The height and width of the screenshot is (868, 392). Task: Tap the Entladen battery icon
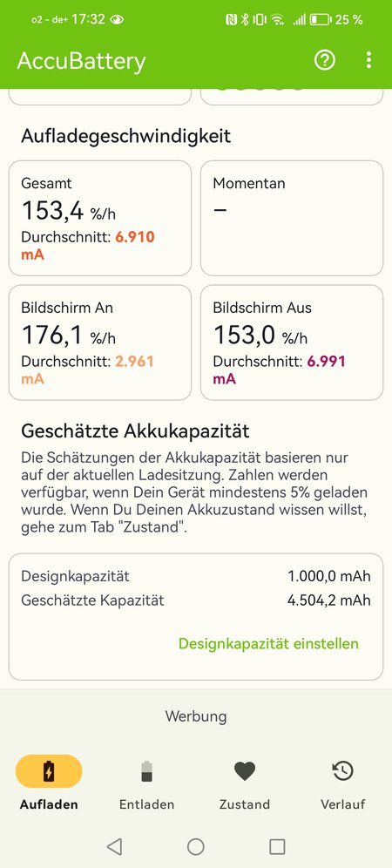(x=146, y=770)
